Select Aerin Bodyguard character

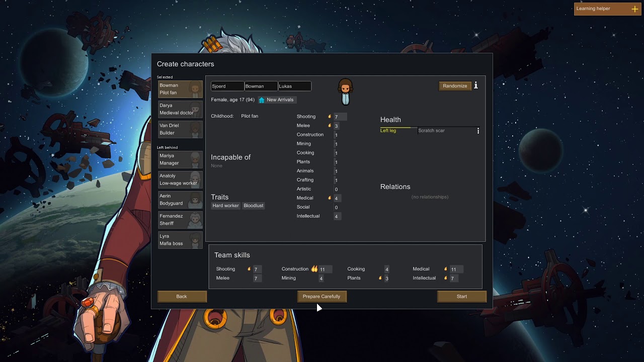180,200
